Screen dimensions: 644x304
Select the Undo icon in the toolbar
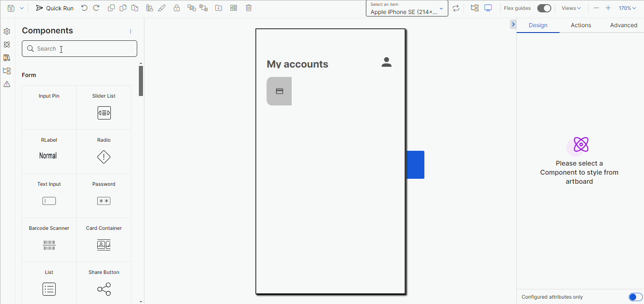click(x=84, y=7)
